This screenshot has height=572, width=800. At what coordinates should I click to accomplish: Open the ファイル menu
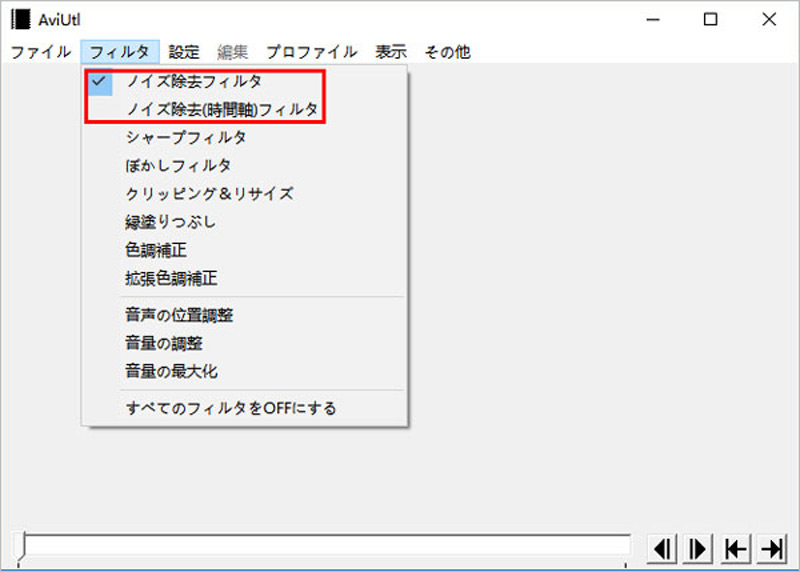[41, 52]
